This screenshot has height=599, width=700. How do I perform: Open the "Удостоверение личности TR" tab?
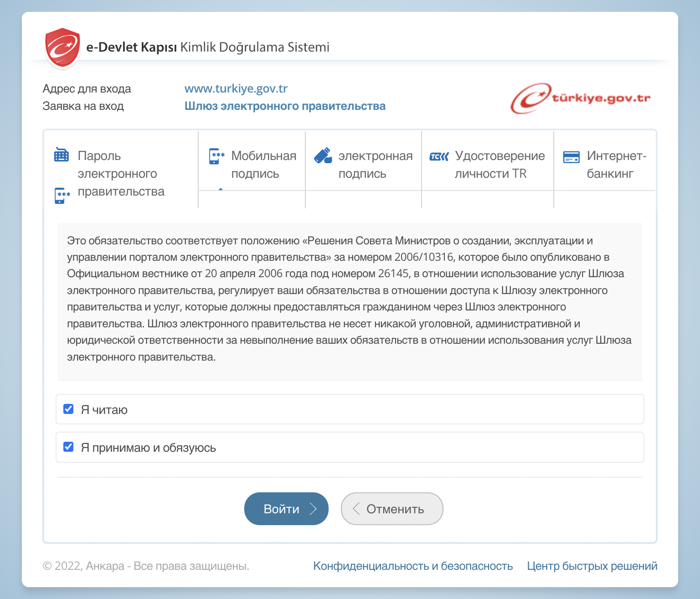coord(499,165)
